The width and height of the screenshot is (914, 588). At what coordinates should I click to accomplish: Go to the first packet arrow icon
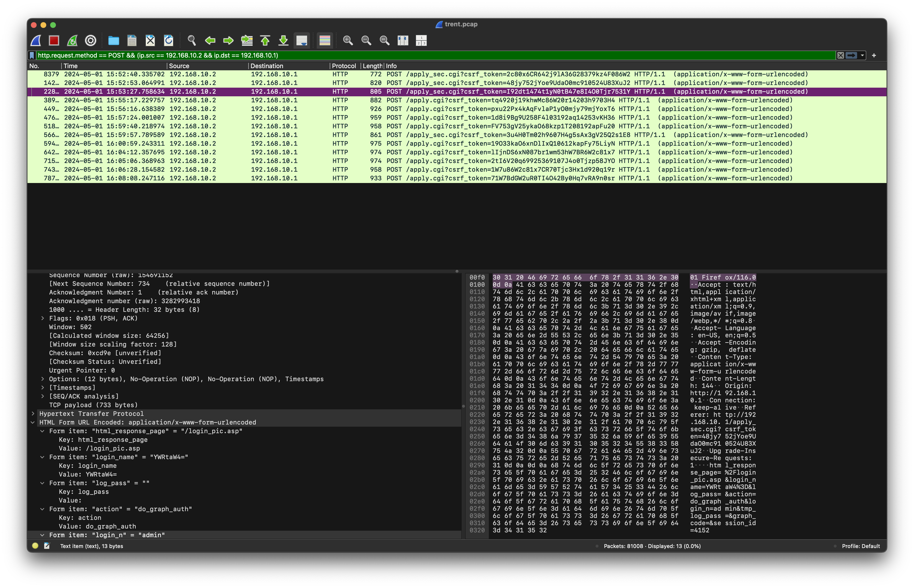(x=265, y=40)
